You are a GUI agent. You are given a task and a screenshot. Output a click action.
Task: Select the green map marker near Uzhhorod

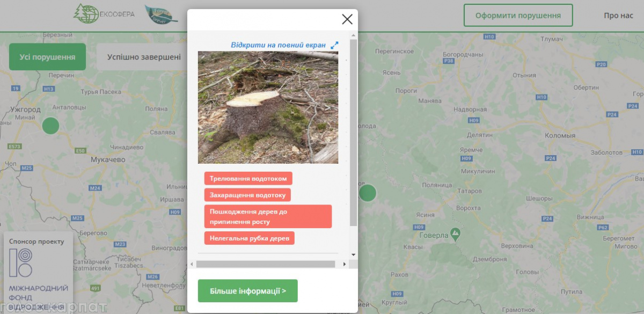(x=51, y=126)
